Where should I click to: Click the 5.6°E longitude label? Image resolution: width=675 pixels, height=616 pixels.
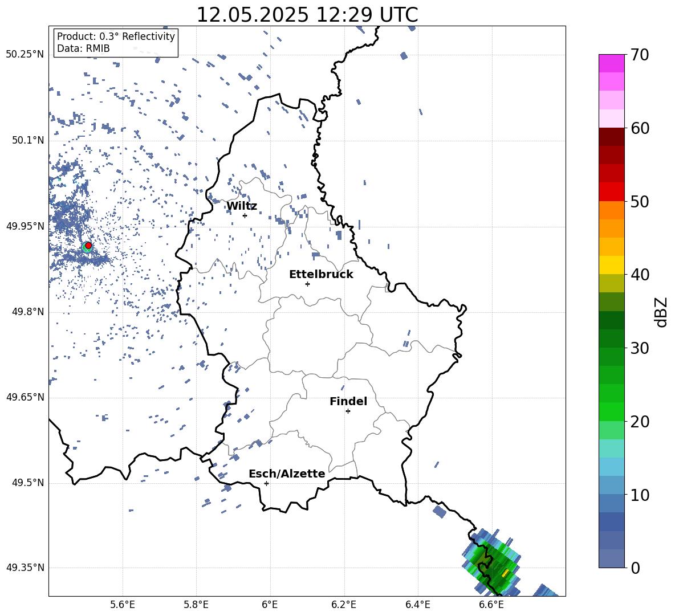tap(123, 605)
